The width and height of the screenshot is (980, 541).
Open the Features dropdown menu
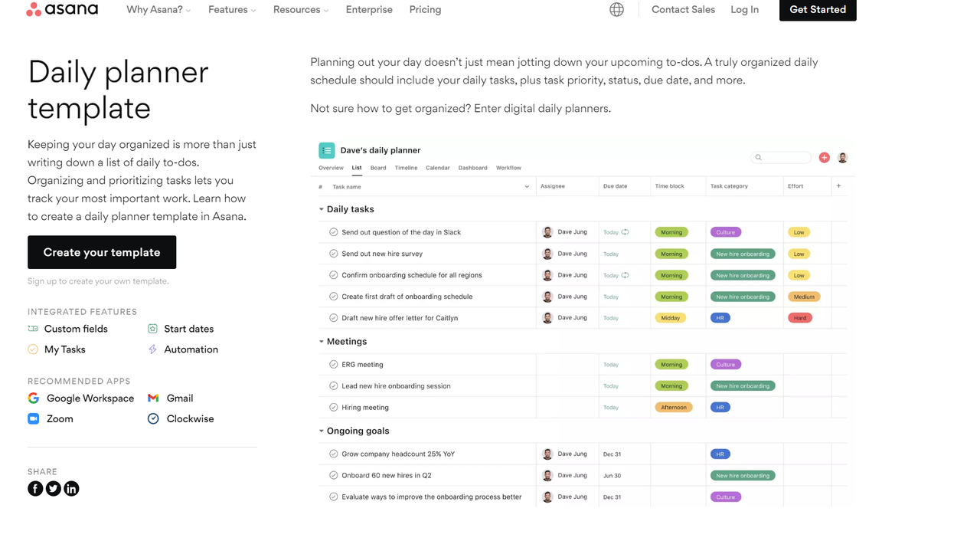232,10
